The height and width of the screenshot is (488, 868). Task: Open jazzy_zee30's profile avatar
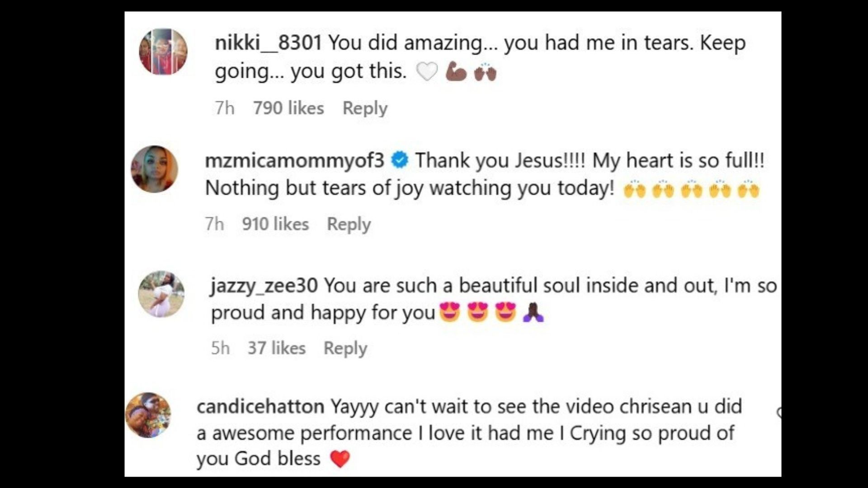click(x=161, y=294)
